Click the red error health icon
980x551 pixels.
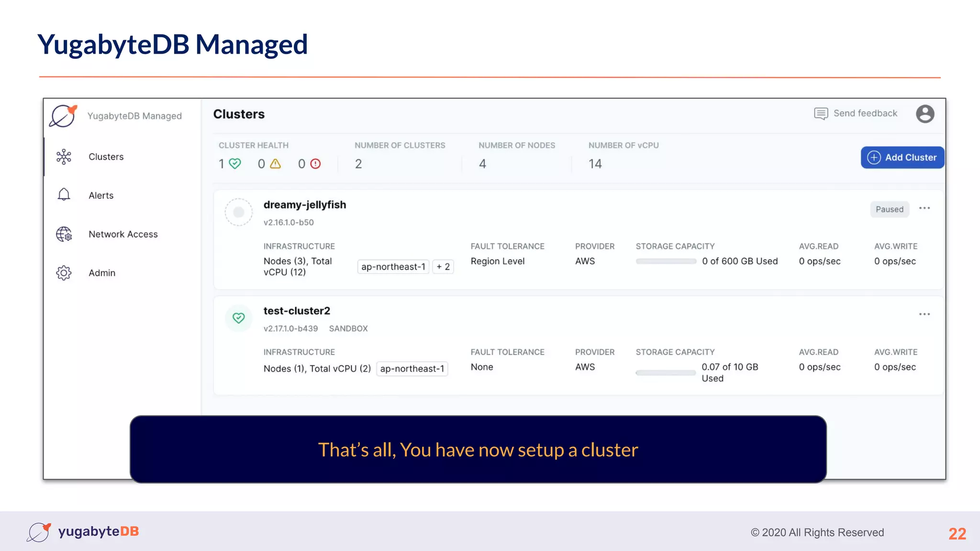tap(315, 164)
